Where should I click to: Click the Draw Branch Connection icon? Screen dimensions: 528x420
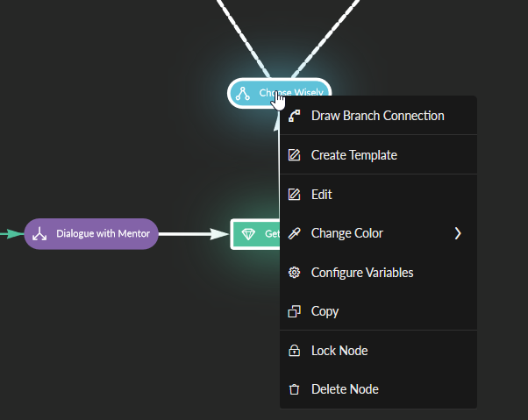click(295, 116)
